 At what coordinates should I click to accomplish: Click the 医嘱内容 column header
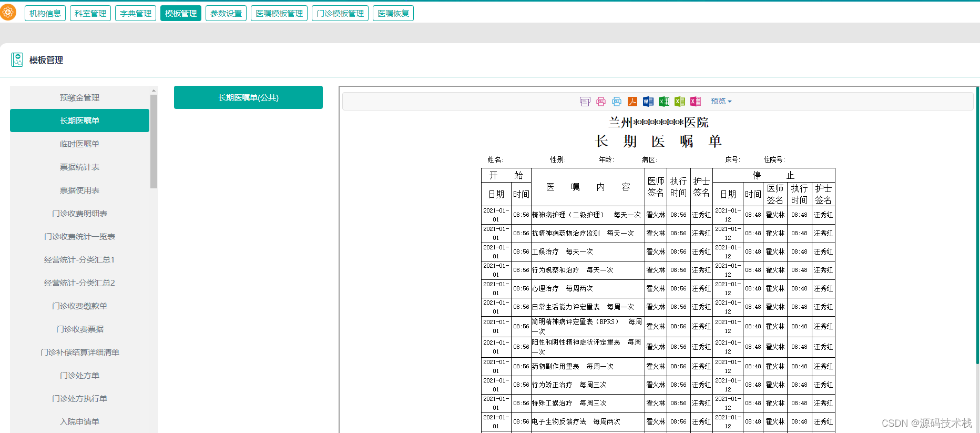coord(588,187)
